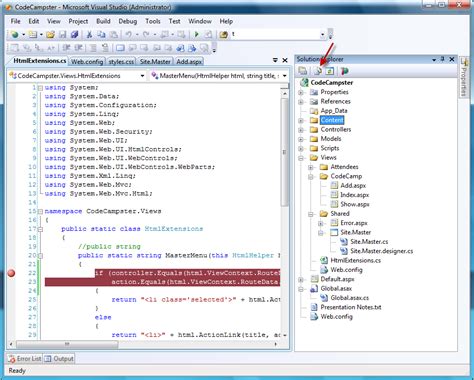
Task: Click the Save floppy disk icon
Action: click(x=62, y=34)
